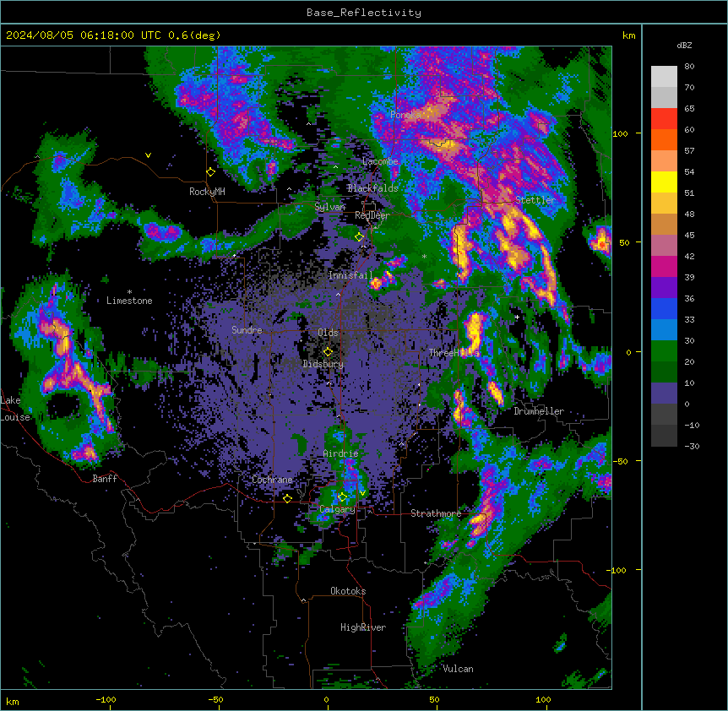
Task: Click the orange 57-60 dBZ legend swatch
Action: pyautogui.click(x=664, y=140)
